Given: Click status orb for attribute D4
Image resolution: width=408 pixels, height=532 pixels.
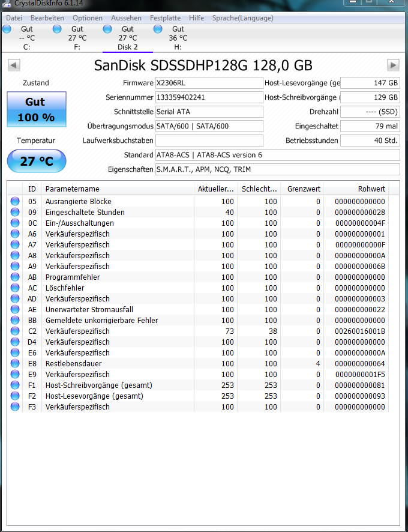Looking at the screenshot, I should point(15,342).
